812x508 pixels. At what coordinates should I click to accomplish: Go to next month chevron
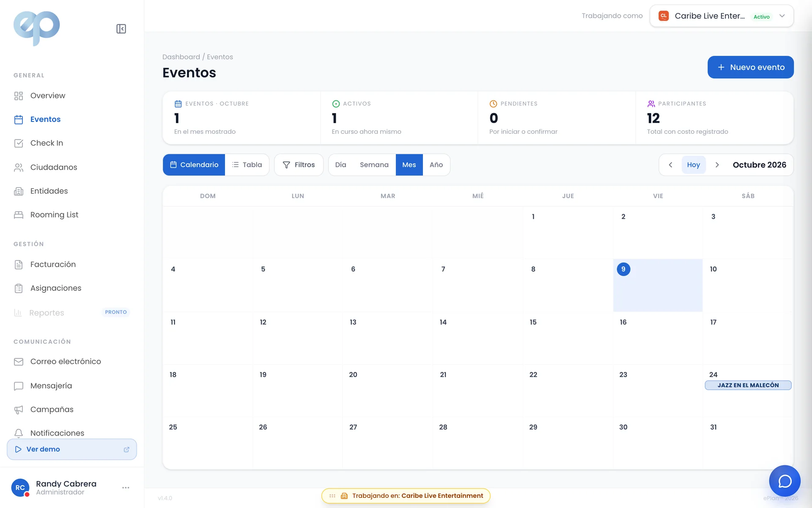coord(717,165)
